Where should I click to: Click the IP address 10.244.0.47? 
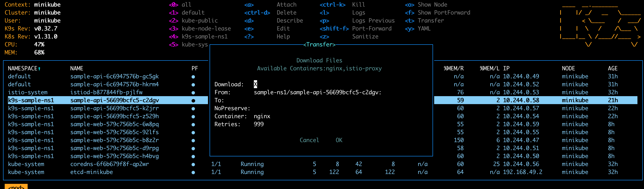point(521,140)
